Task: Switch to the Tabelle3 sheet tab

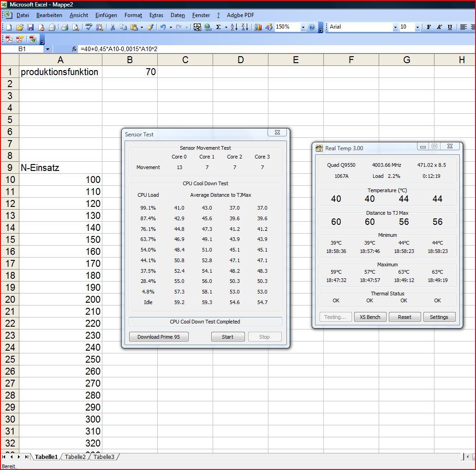Action: (104, 457)
